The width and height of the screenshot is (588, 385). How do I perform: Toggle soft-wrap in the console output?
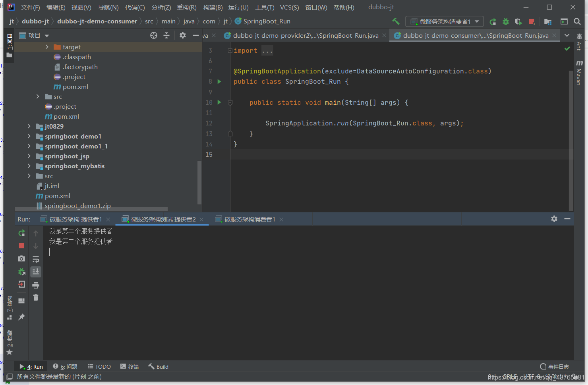tap(36, 259)
